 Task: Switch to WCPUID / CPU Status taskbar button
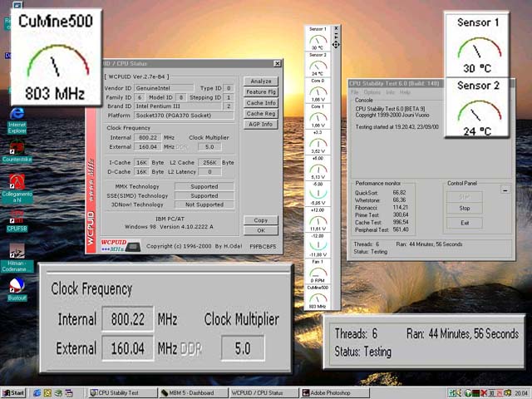coord(264,393)
